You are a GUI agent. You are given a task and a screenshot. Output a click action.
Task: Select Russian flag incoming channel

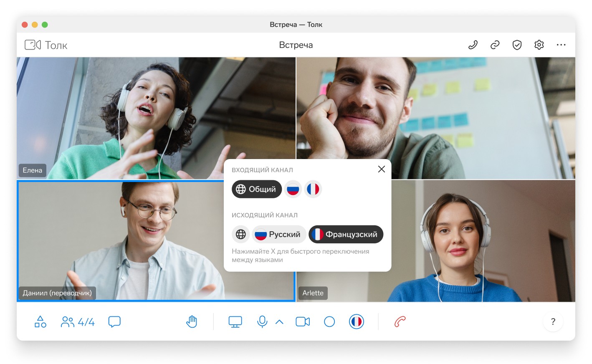tap(293, 189)
